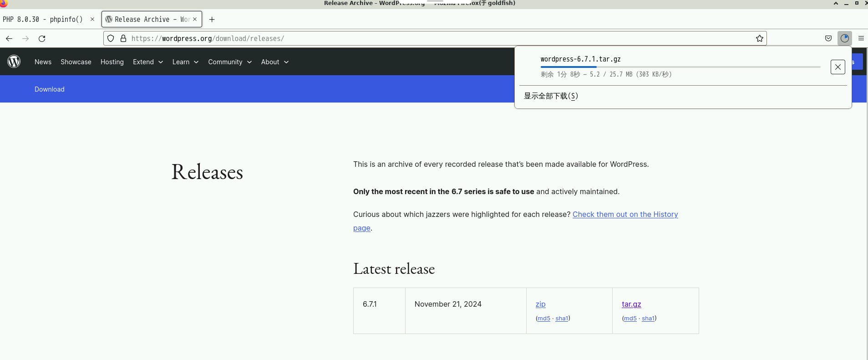Switch to the PHP 8.0.30 phpinfo() tab

click(x=49, y=19)
